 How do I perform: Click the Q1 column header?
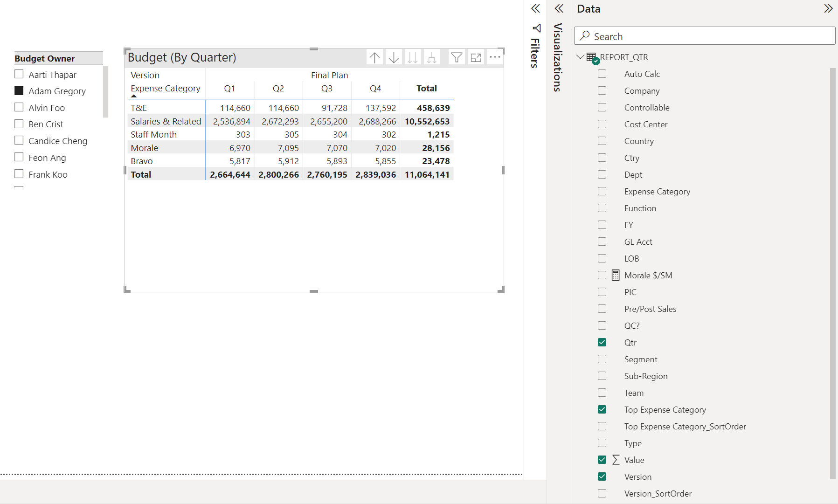229,89
